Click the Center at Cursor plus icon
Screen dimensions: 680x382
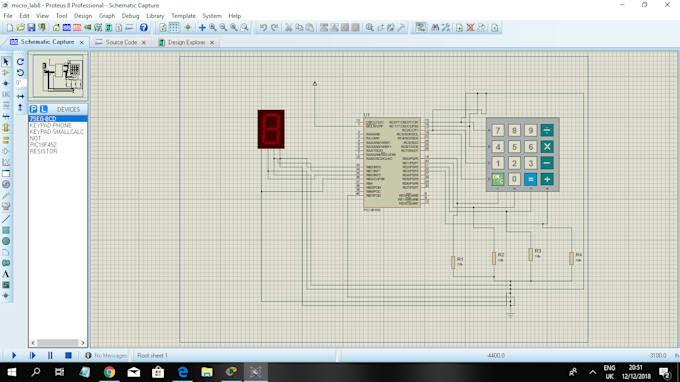pyautogui.click(x=202, y=28)
